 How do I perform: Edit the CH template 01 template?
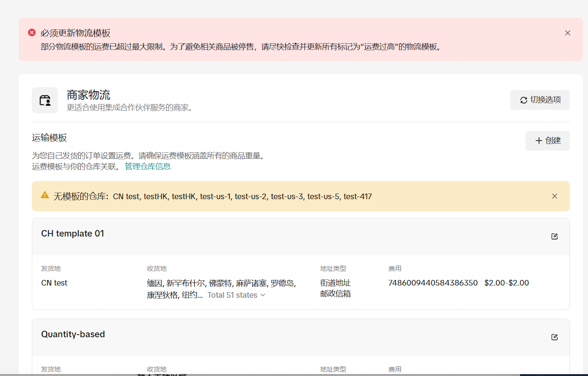click(554, 236)
